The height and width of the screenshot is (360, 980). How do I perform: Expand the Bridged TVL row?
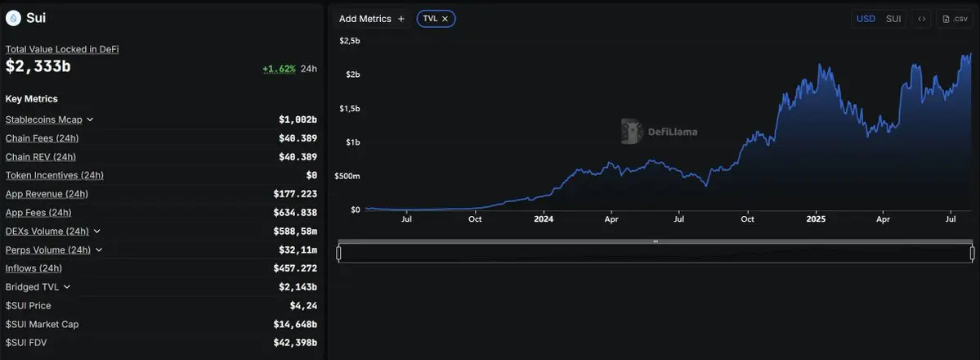[67, 286]
